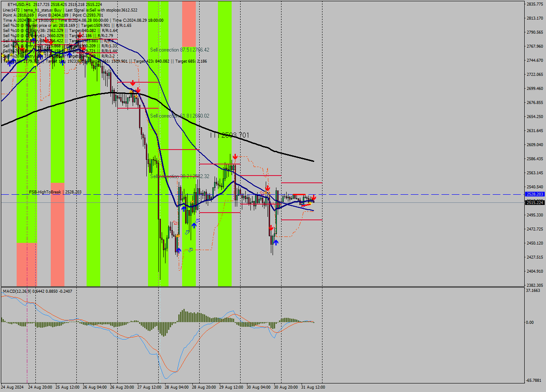Click the 2676.855 price axis label
The height and width of the screenshot is (392, 546).
click(x=534, y=103)
